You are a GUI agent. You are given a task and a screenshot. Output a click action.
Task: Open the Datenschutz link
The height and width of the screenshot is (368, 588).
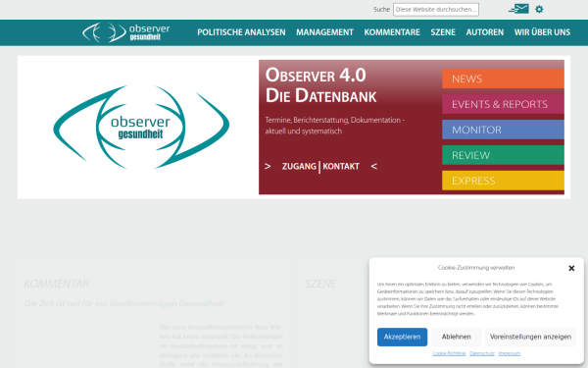click(482, 353)
